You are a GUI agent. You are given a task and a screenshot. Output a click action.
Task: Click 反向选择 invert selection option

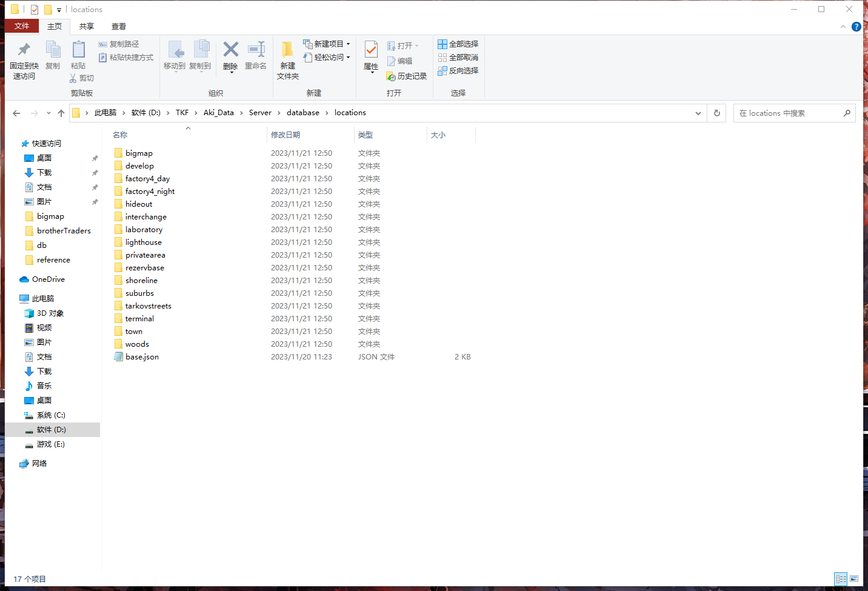click(458, 71)
